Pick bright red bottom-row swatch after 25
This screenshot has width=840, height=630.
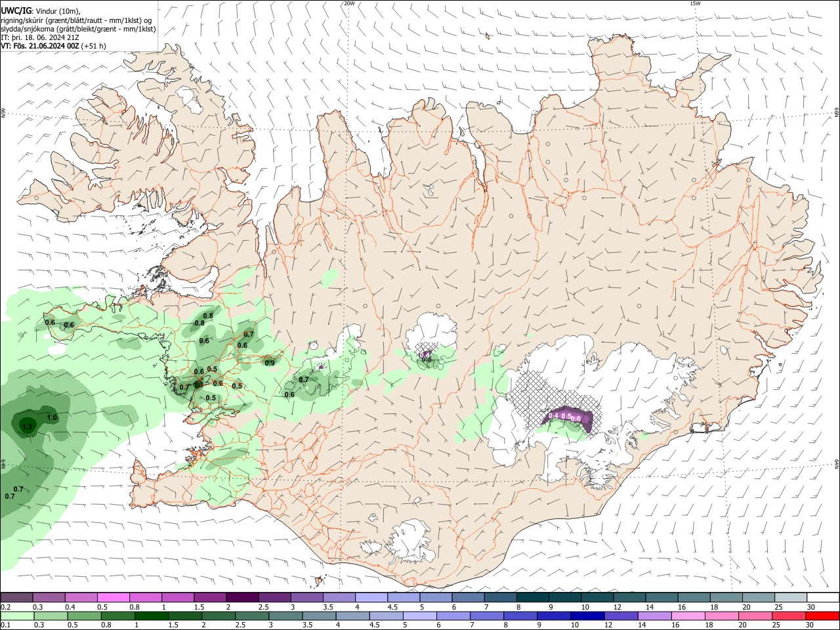(x=822, y=616)
